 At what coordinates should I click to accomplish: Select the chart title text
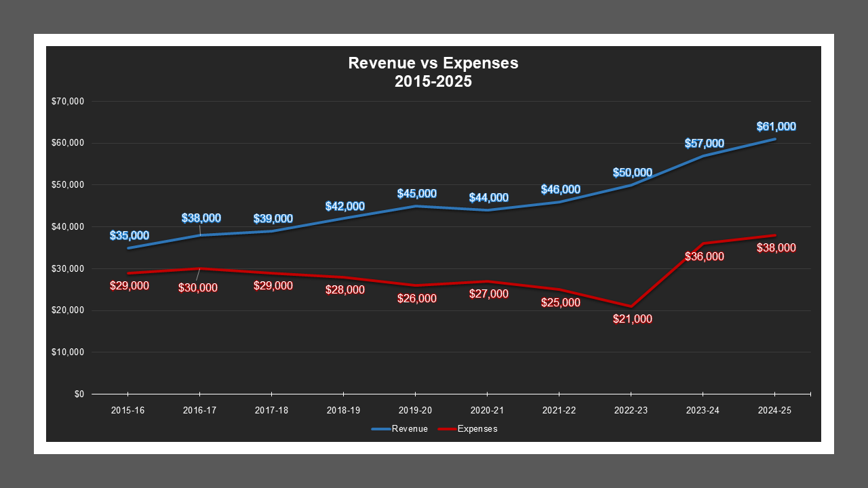click(433, 71)
